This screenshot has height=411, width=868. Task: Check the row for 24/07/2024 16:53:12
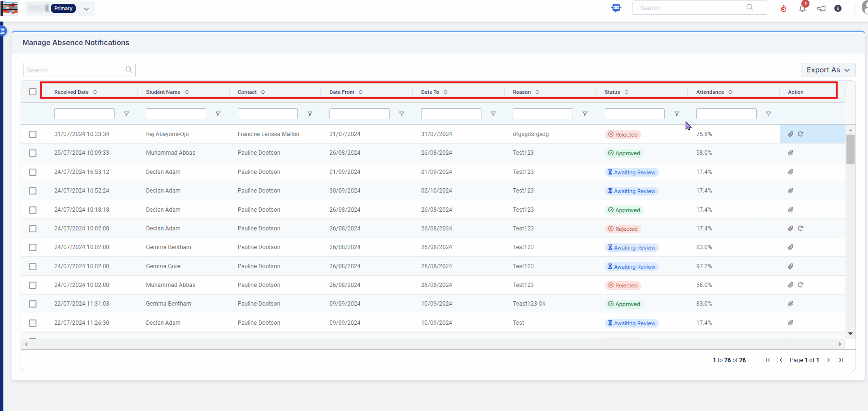coord(33,172)
